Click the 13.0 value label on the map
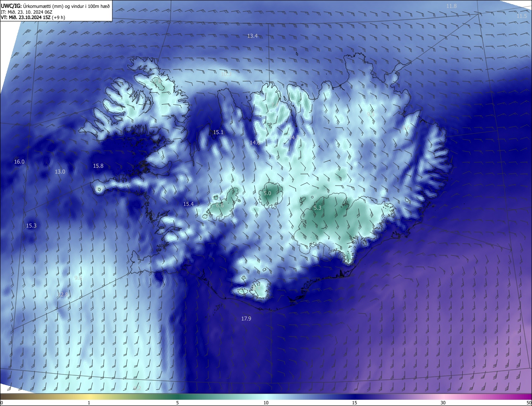 click(60, 172)
